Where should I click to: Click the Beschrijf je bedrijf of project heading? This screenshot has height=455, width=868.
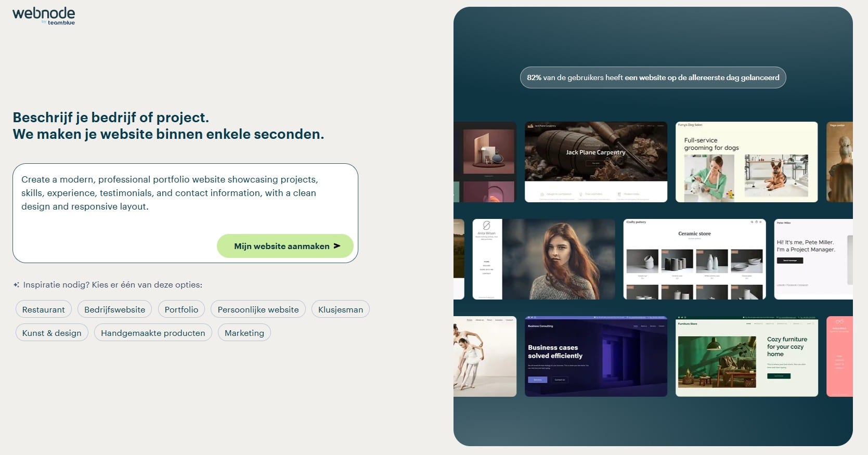click(x=168, y=125)
